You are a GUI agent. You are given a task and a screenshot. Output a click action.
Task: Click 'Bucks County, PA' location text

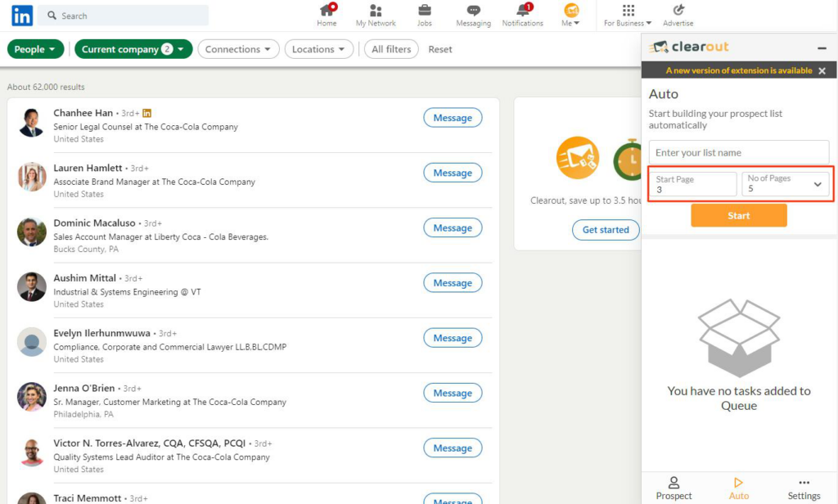[86, 249]
